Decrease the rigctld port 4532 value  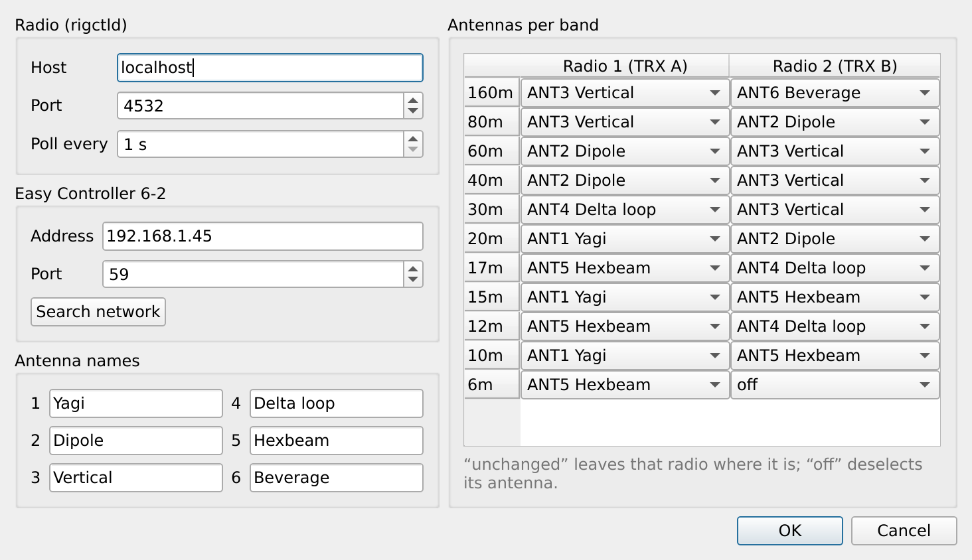point(413,111)
